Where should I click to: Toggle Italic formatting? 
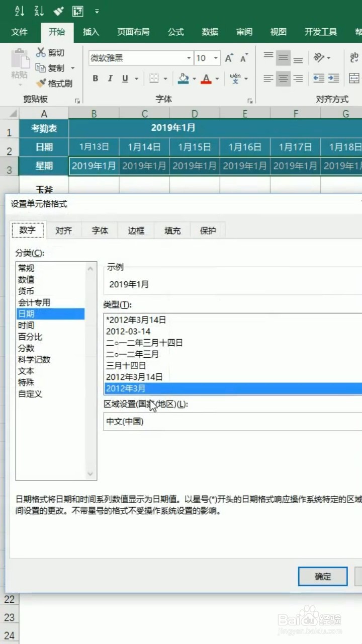[110, 78]
